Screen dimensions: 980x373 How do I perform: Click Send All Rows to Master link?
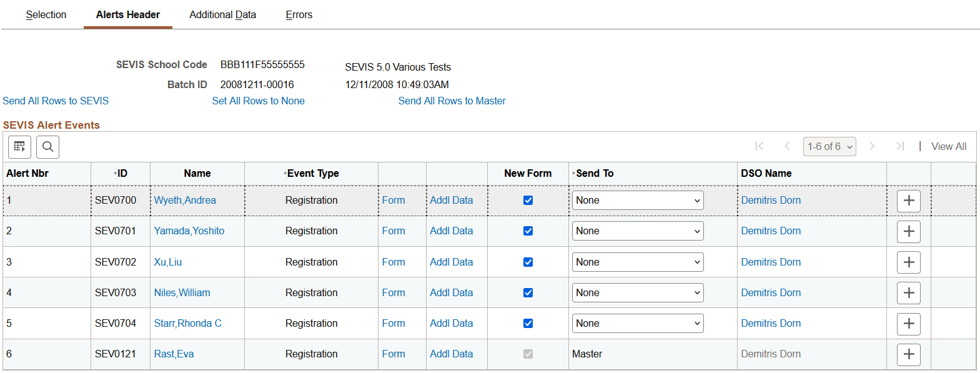pyautogui.click(x=452, y=101)
